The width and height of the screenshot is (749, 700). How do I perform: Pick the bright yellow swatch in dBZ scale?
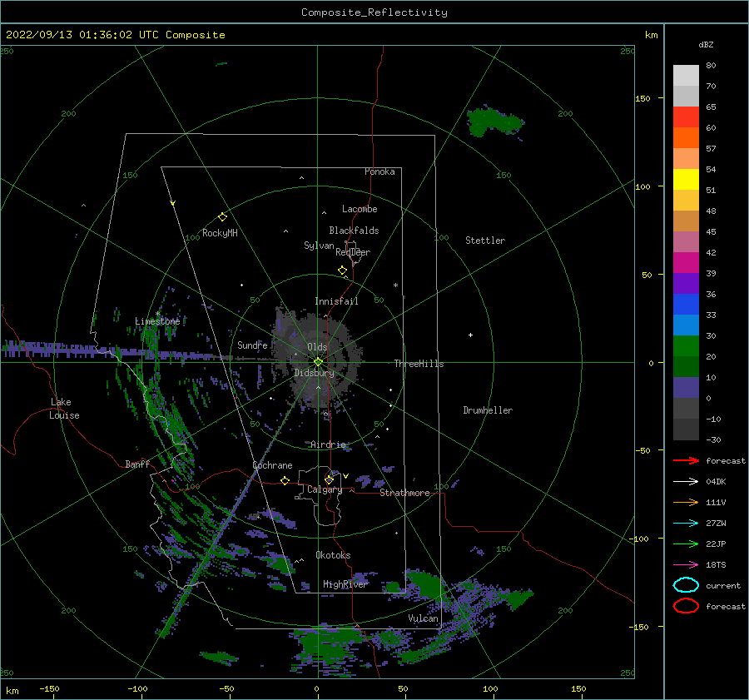(686, 180)
